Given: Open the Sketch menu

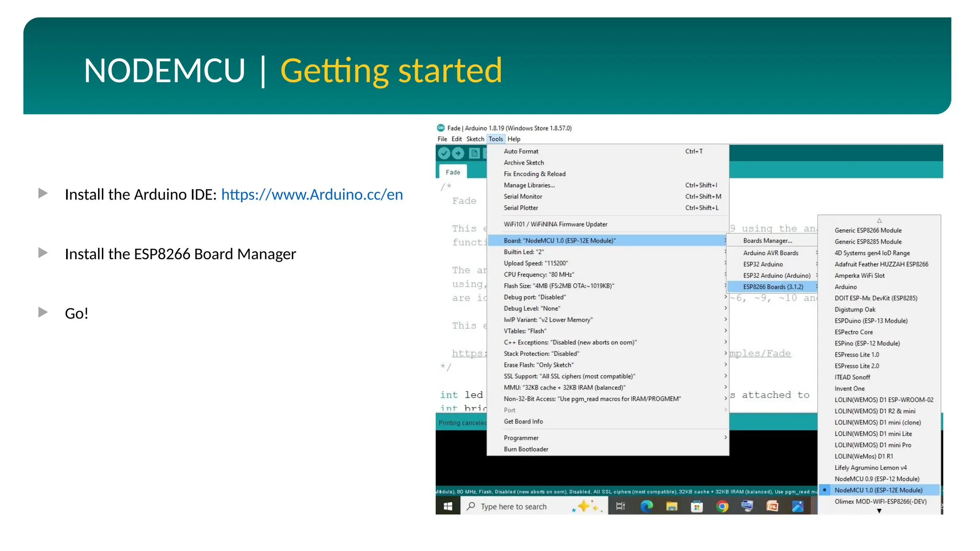Looking at the screenshot, I should coord(475,139).
